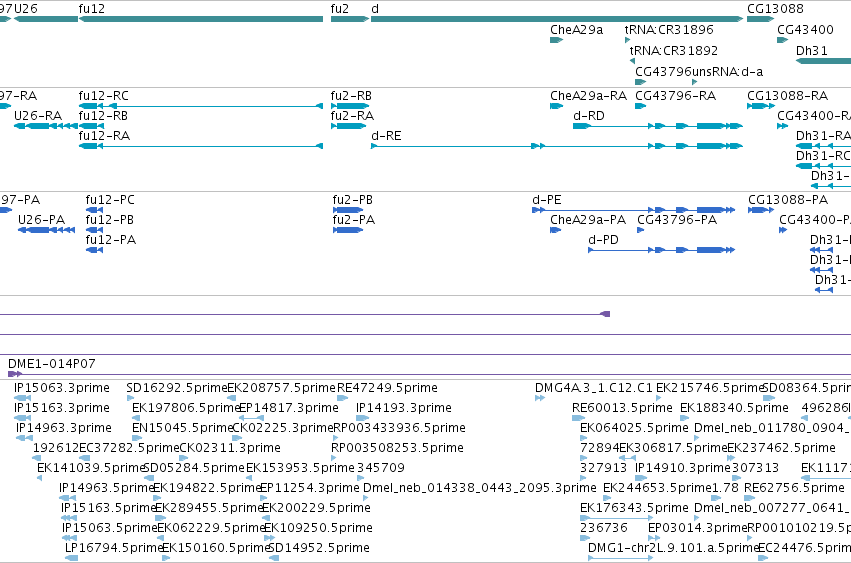Click the CG13088-PA protein label
851x563 pixels.
pyautogui.click(x=788, y=200)
